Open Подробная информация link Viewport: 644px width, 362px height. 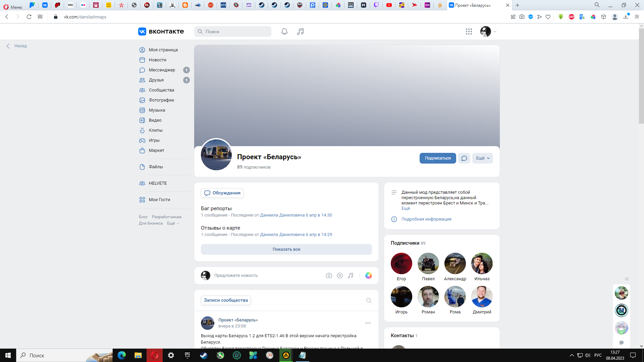[x=426, y=219]
